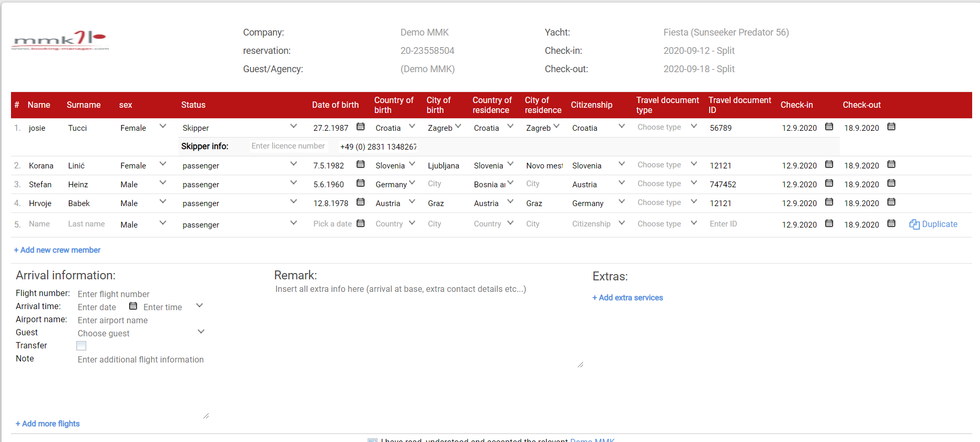
Task: Open Hrvoje's date of birth calendar icon
Action: tap(360, 202)
